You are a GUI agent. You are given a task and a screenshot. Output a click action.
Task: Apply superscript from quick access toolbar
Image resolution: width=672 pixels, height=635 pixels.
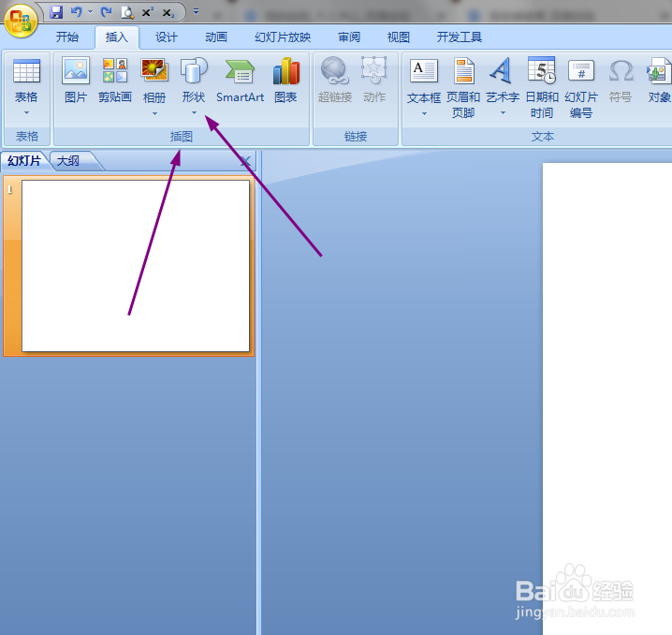click(x=148, y=12)
